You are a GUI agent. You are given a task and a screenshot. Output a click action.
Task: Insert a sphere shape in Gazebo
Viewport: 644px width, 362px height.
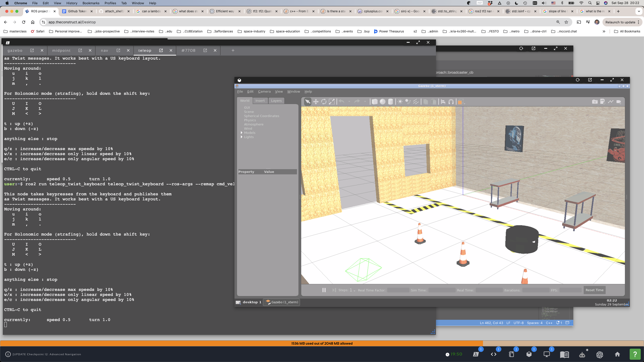pyautogui.click(x=383, y=102)
